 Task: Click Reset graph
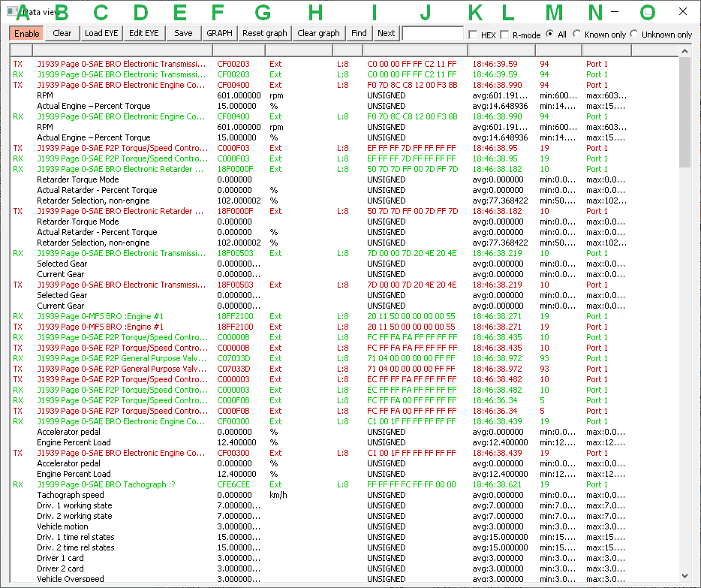(x=265, y=33)
